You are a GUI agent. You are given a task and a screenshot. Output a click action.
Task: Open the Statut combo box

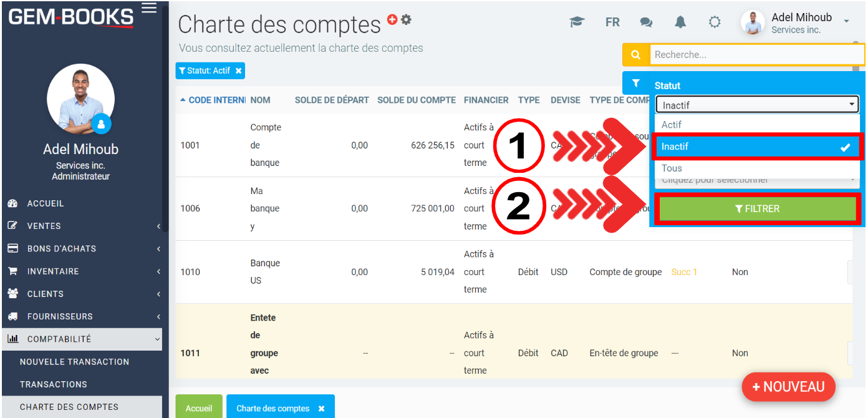pos(756,105)
